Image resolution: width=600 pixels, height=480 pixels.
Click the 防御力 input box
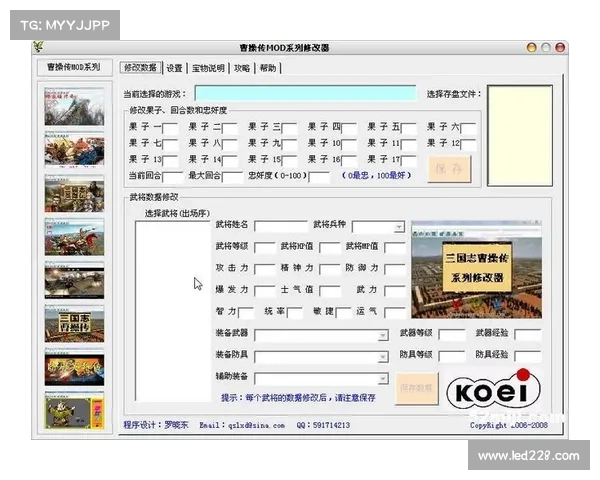pos(395,269)
